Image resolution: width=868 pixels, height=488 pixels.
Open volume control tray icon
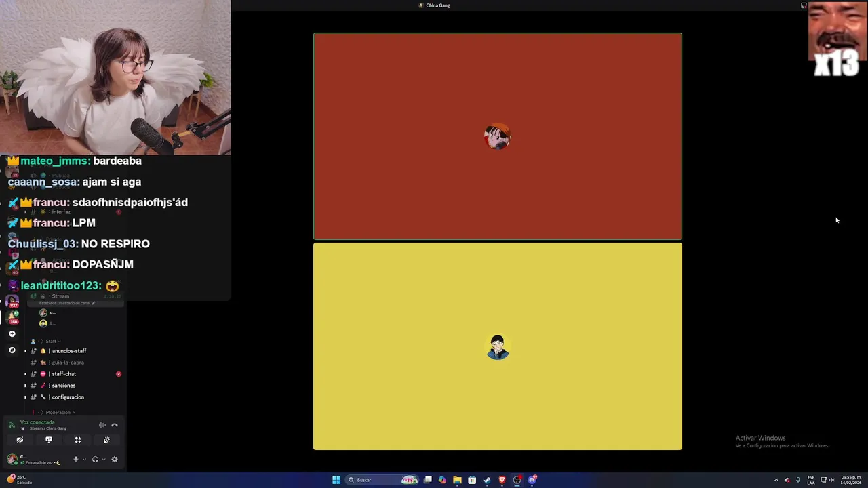coord(832,480)
